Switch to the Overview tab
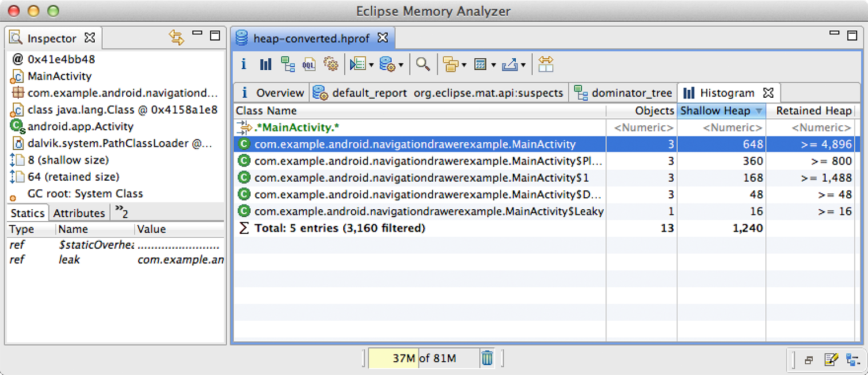Screen dimensions: 868x375 click(279, 93)
